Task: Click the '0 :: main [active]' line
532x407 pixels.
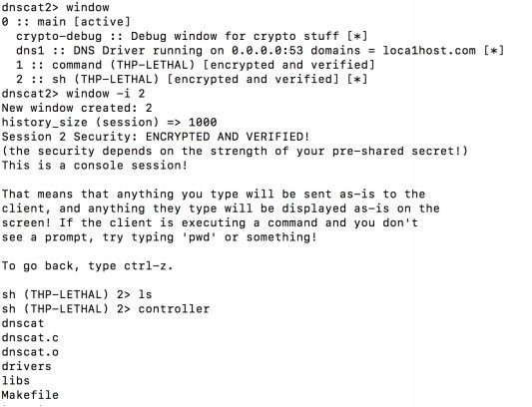Action: tap(66, 22)
